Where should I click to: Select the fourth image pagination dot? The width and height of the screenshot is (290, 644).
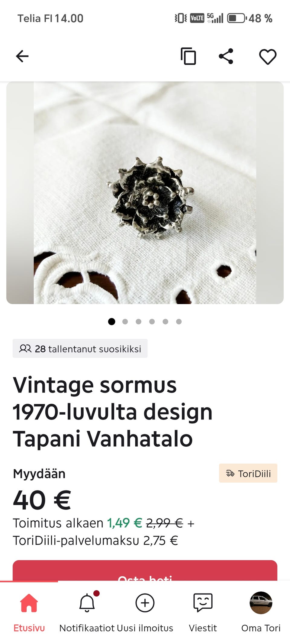[152, 322]
